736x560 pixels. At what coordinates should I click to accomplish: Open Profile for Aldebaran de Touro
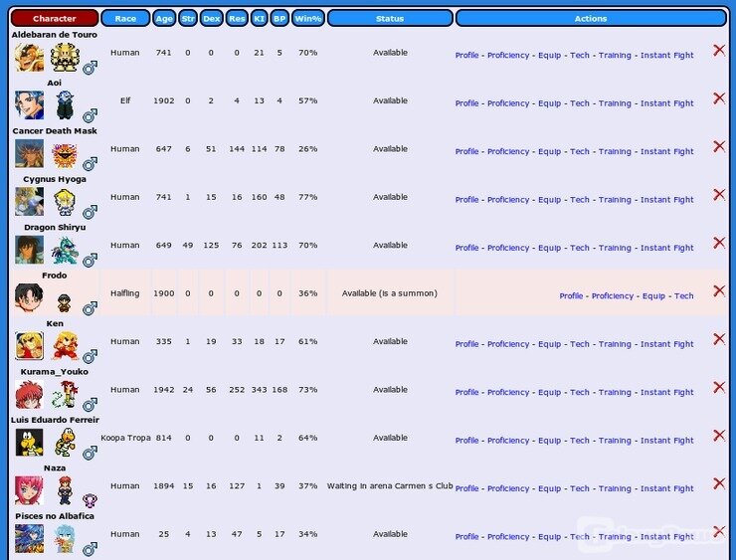[467, 56]
